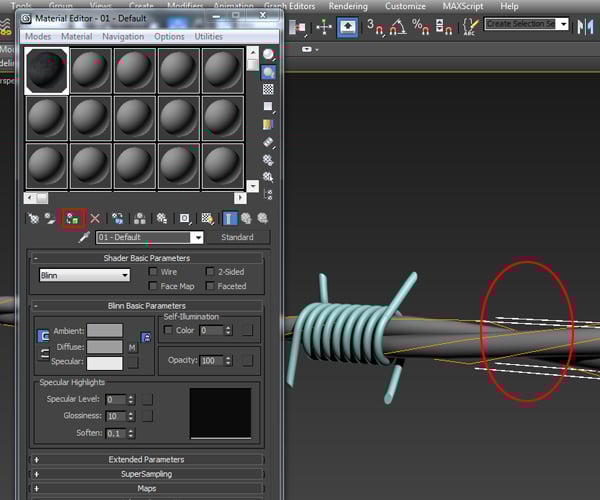The height and width of the screenshot is (500, 600).
Task: Click Get Material icon
Action: [33, 217]
